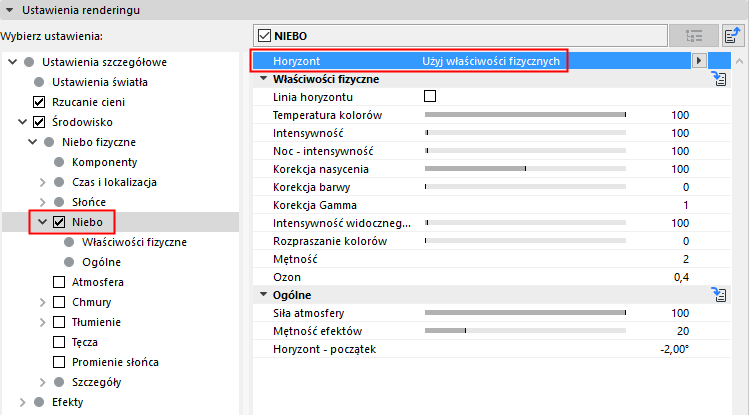Collapse the Niebo tree node
The image size is (749, 415).
[x=43, y=222]
